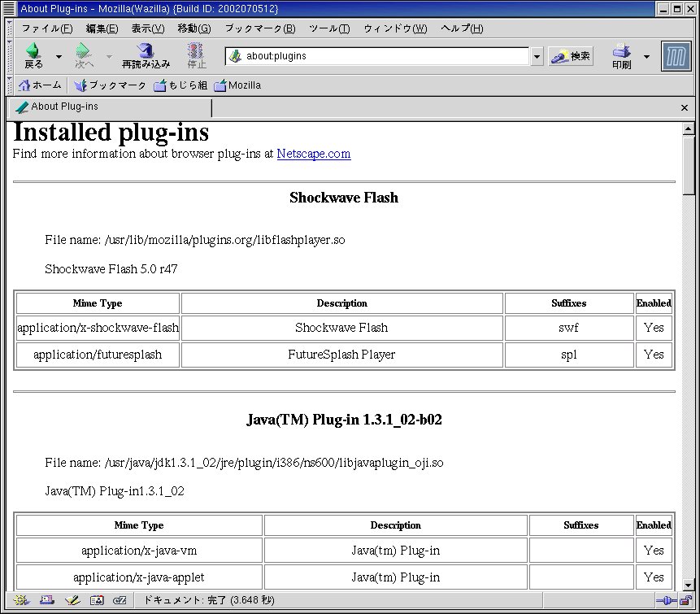Click the Mozilla throbber logo
This screenshot has width=700, height=614.
[x=676, y=56]
